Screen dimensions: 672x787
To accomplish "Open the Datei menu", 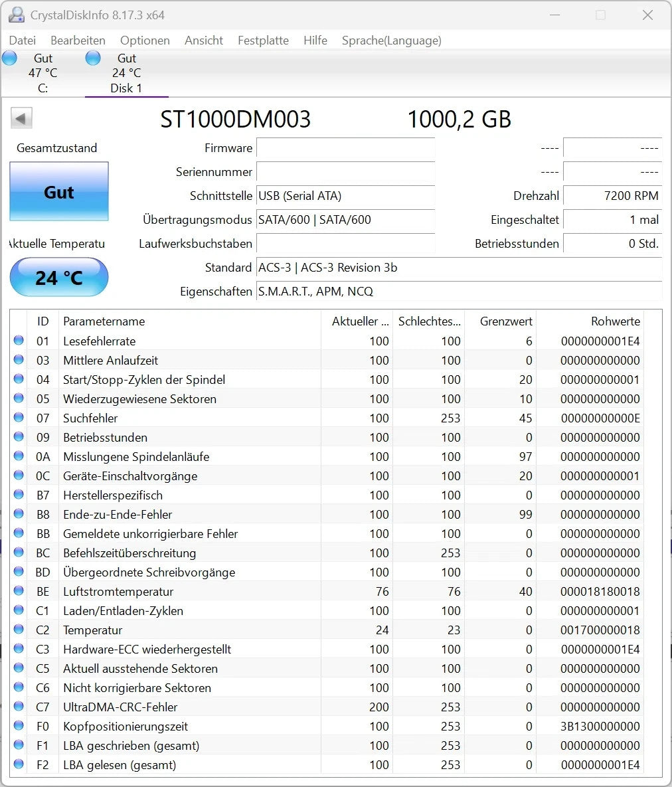I will coord(22,41).
